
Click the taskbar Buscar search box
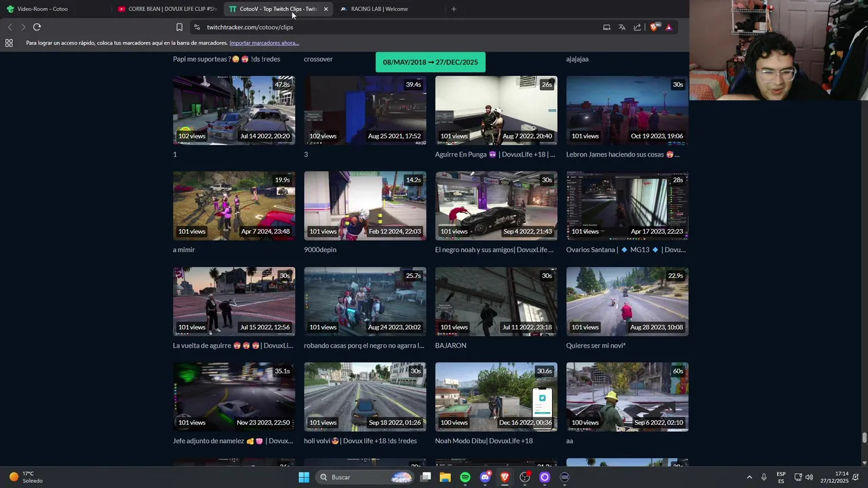click(x=366, y=477)
